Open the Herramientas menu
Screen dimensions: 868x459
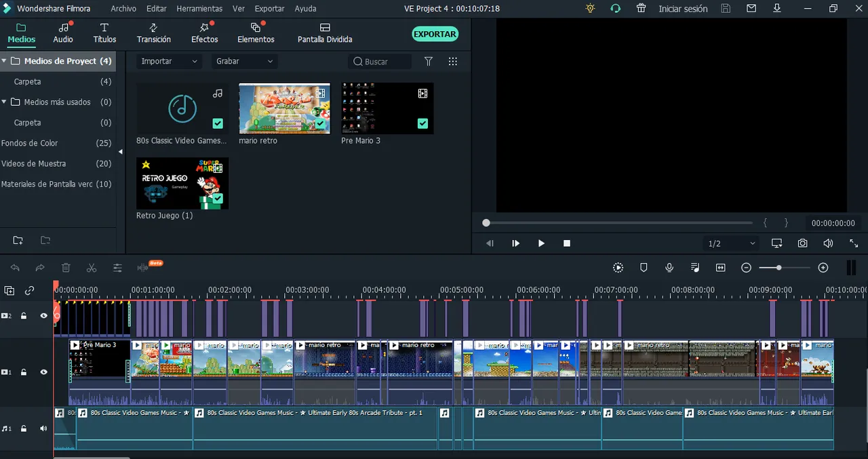pos(199,9)
